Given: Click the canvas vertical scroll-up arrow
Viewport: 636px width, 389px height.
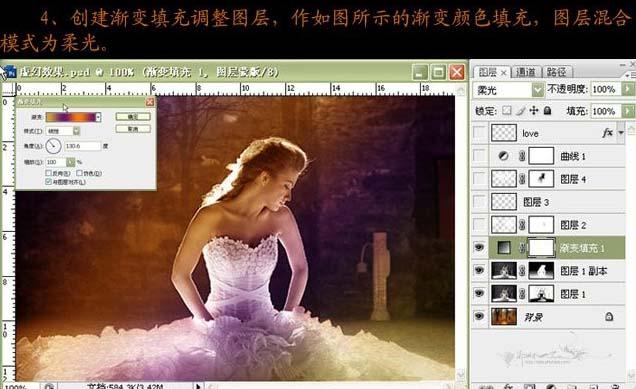Looking at the screenshot, I should click(460, 91).
